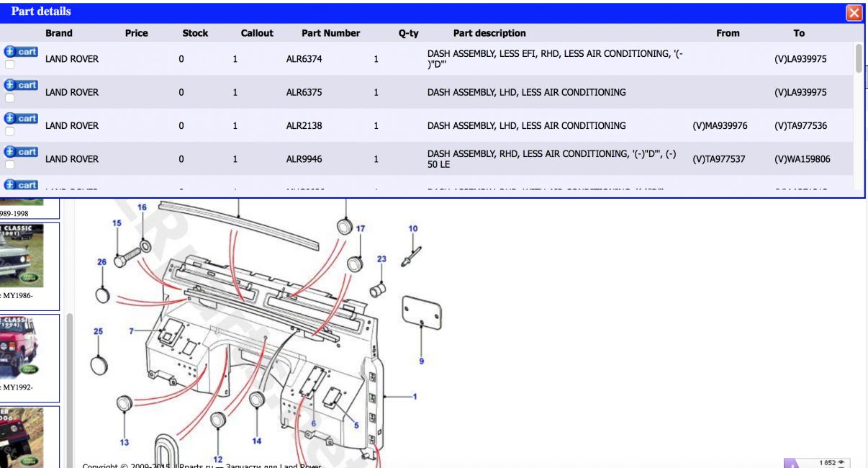Tick the checkbox for part ALR9946

tap(9, 165)
